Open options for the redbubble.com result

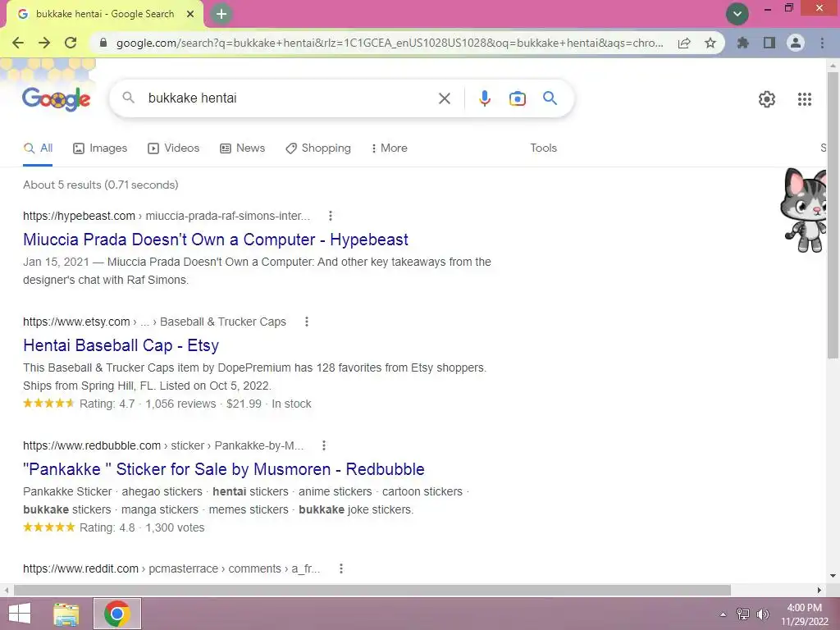[323, 445]
